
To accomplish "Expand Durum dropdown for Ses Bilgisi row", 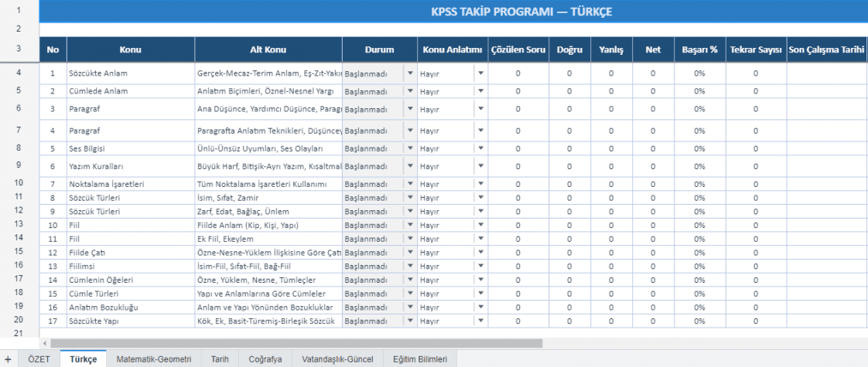I will (410, 148).
